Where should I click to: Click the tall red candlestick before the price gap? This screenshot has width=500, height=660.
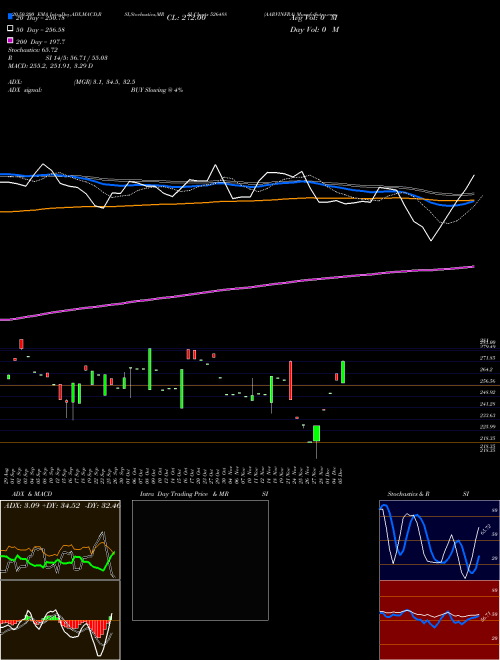click(x=290, y=380)
